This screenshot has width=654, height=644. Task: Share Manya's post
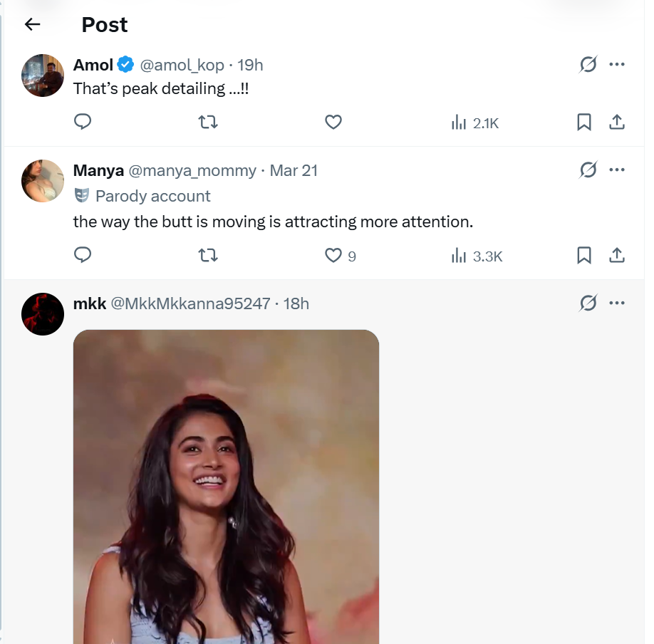(x=617, y=255)
